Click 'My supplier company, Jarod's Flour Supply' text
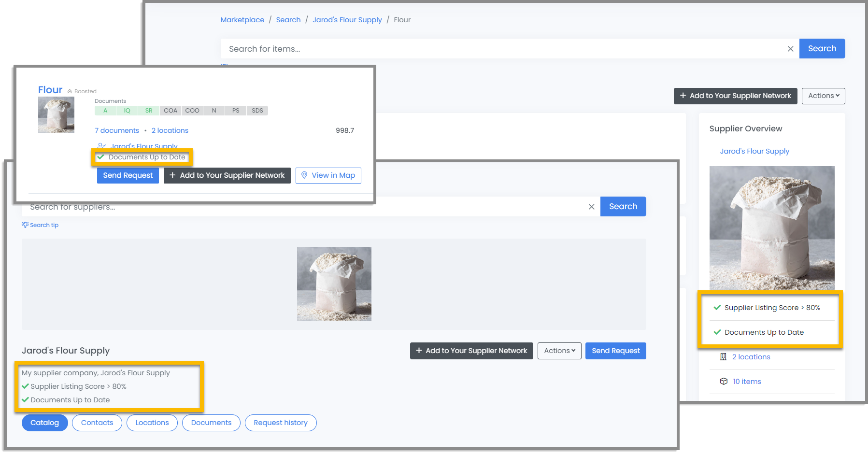 96,373
